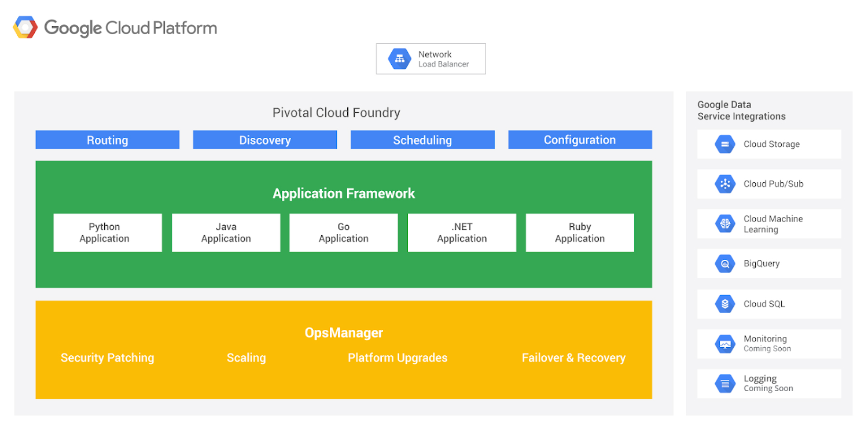Click the Security Patching label
Image resolution: width=868 pixels, height=434 pixels.
[x=108, y=358]
